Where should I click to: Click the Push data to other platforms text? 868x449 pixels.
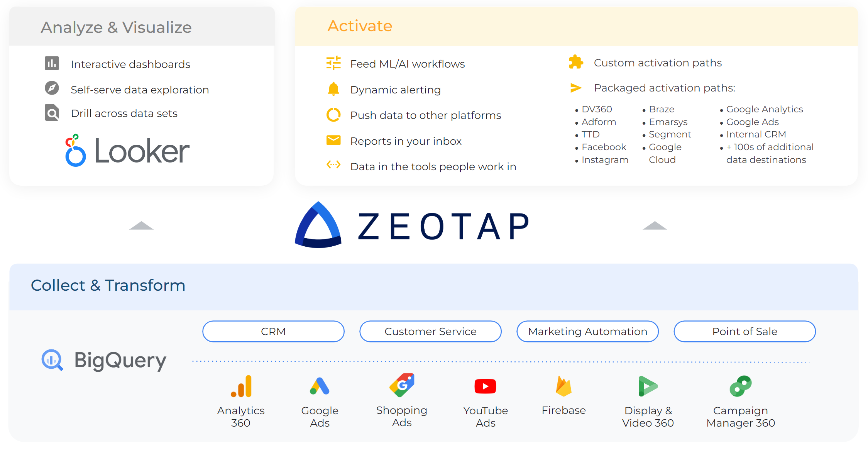[x=426, y=115]
